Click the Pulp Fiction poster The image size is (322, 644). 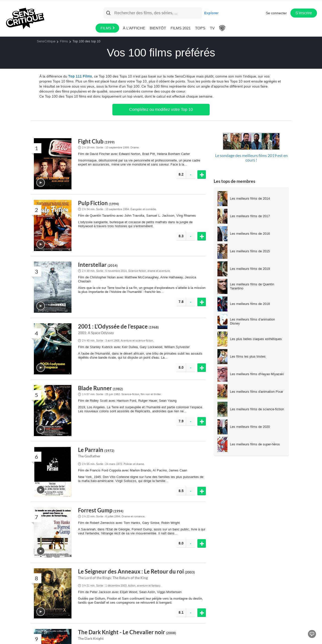(53, 225)
